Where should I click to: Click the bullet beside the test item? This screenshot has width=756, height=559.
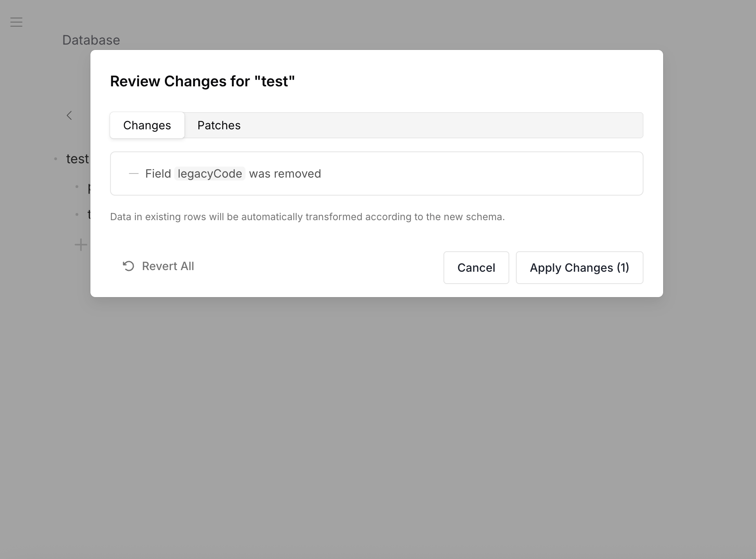tap(56, 159)
